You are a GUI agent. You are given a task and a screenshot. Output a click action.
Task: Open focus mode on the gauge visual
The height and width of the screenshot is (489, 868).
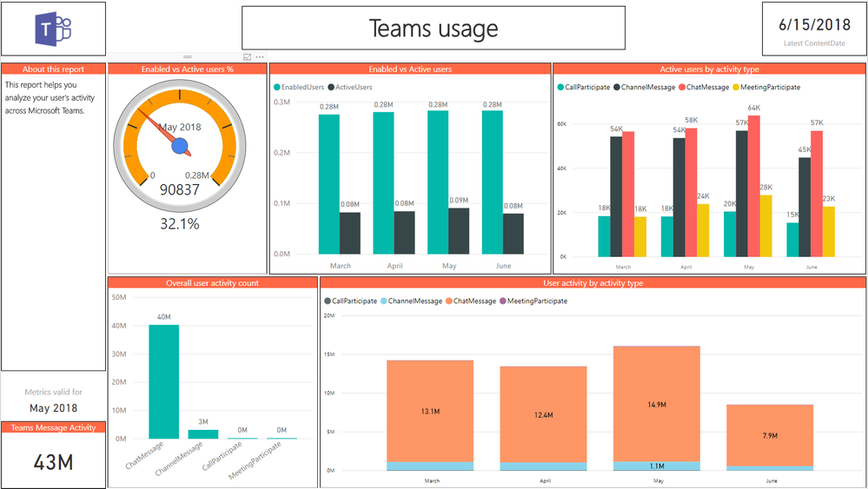(247, 57)
